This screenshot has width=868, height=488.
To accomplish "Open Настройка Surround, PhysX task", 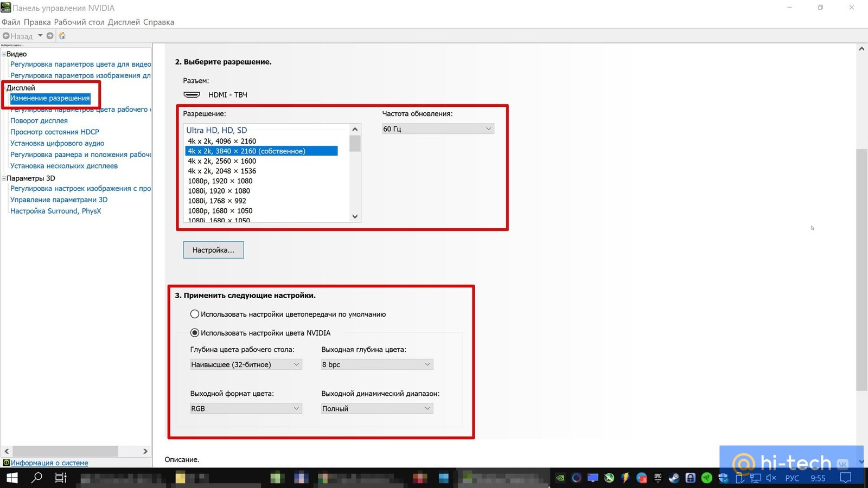I will (x=56, y=211).
